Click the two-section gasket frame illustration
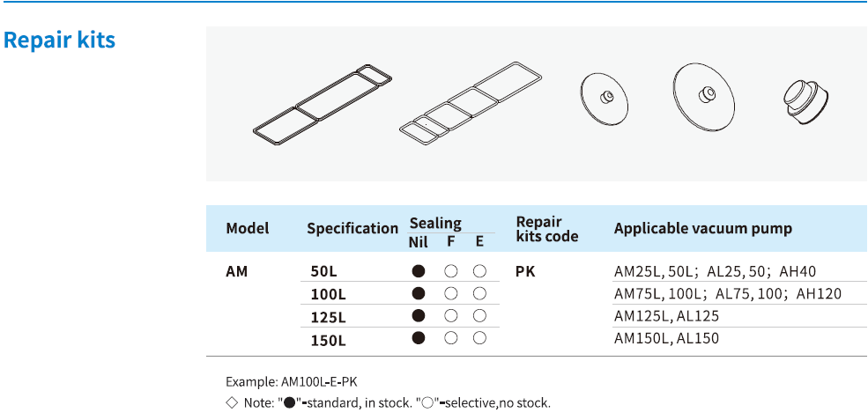The height and width of the screenshot is (420, 868). pyautogui.click(x=321, y=103)
